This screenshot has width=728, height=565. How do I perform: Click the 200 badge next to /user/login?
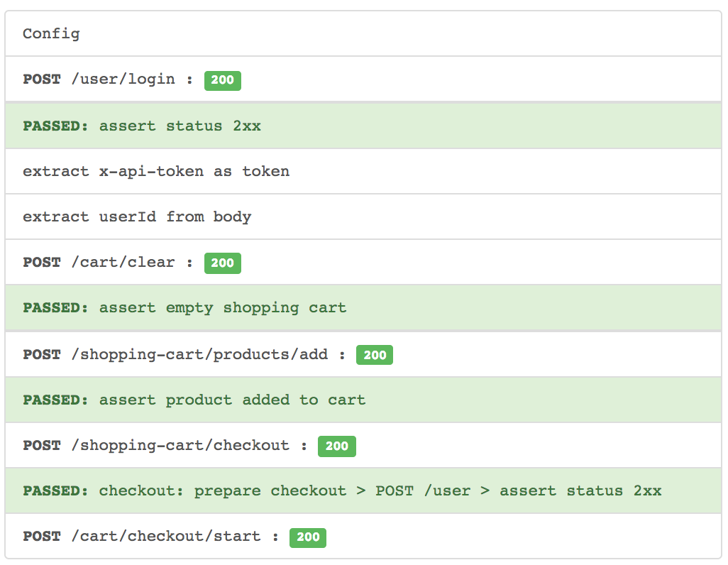(x=222, y=80)
